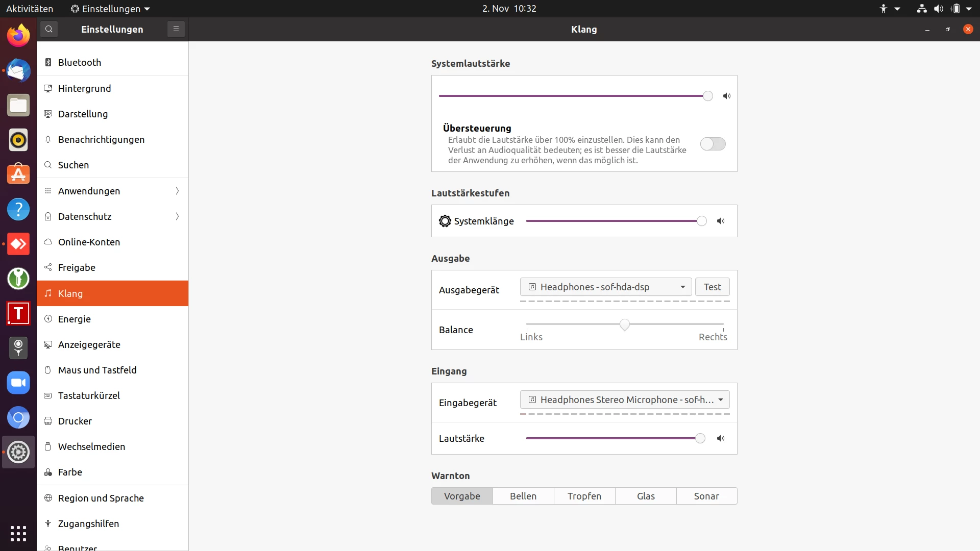The height and width of the screenshot is (551, 980).
Task: Open Thunderbird from the dock
Action: pos(18,71)
